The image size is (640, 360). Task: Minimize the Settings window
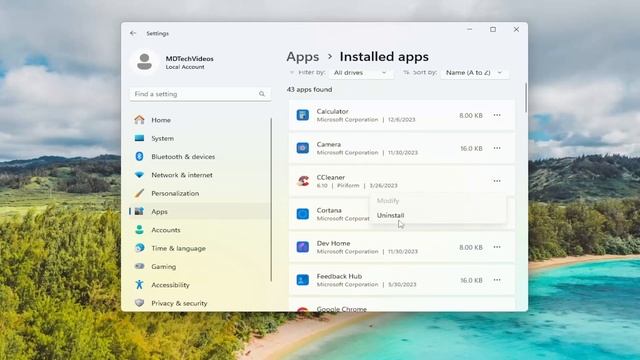pyautogui.click(x=470, y=29)
